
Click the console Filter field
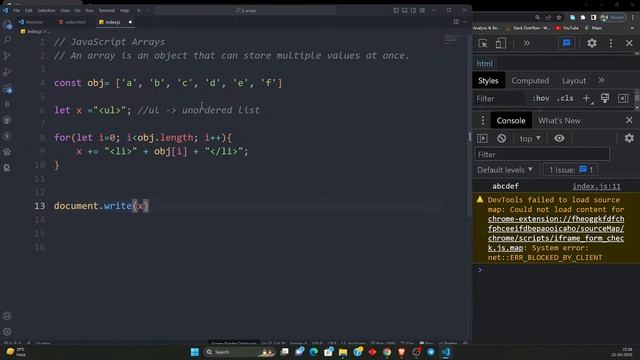(542, 155)
